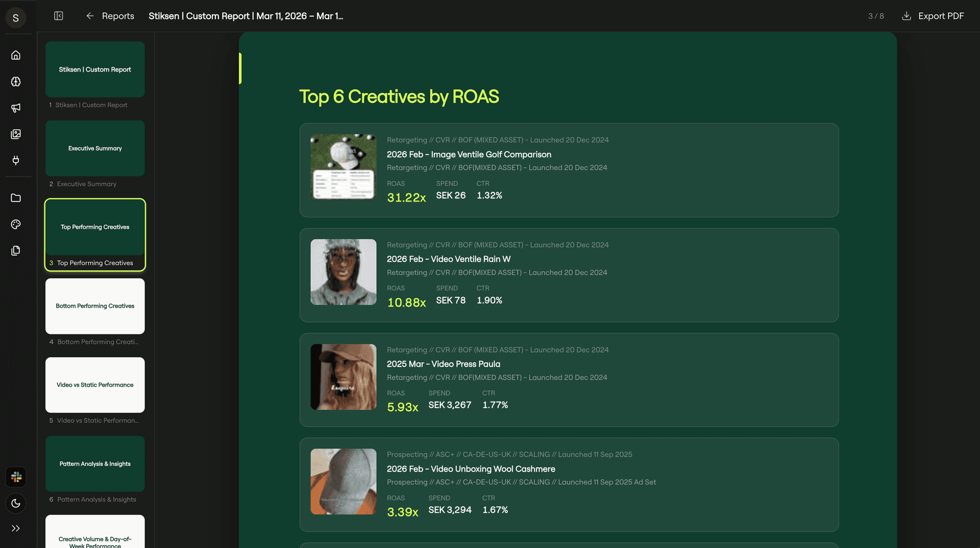Click the title 2026 Feb - Image Ventile Golf Comparison

(469, 154)
